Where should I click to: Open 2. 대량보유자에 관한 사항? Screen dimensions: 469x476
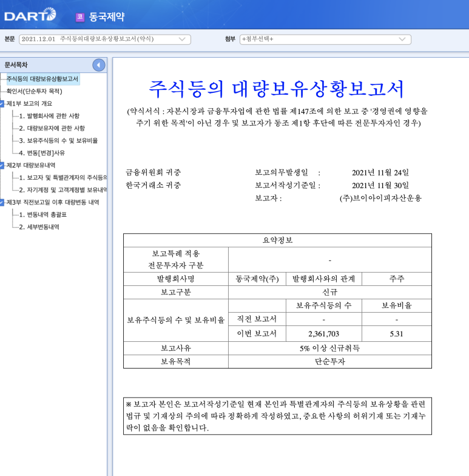click(x=52, y=129)
